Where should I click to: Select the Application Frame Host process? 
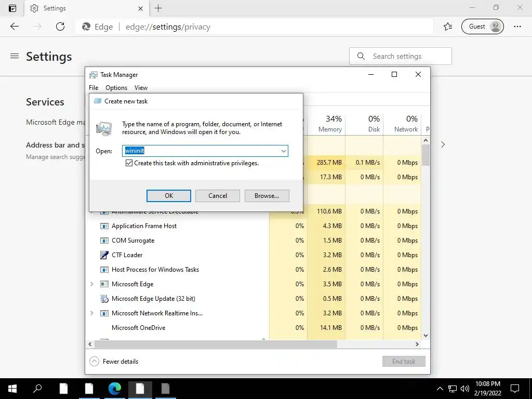144,226
